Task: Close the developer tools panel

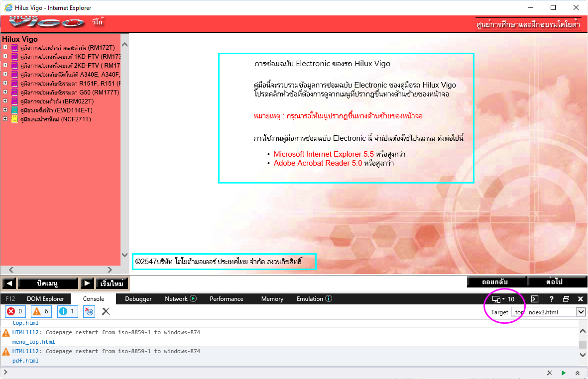Action: (x=581, y=299)
